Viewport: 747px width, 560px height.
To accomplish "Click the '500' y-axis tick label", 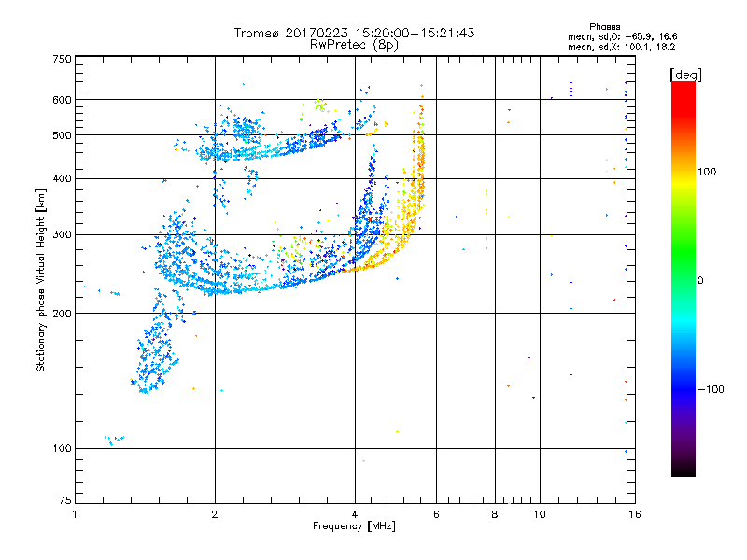I will click(62, 135).
